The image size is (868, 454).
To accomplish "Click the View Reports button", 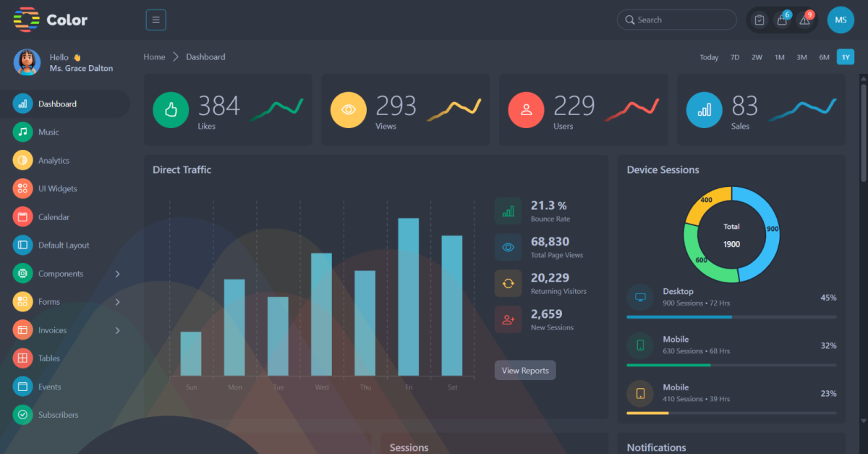I will pos(525,370).
